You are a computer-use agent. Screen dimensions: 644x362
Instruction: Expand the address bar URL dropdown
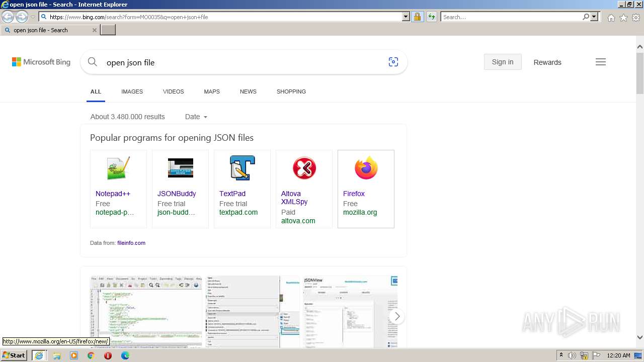click(x=406, y=17)
